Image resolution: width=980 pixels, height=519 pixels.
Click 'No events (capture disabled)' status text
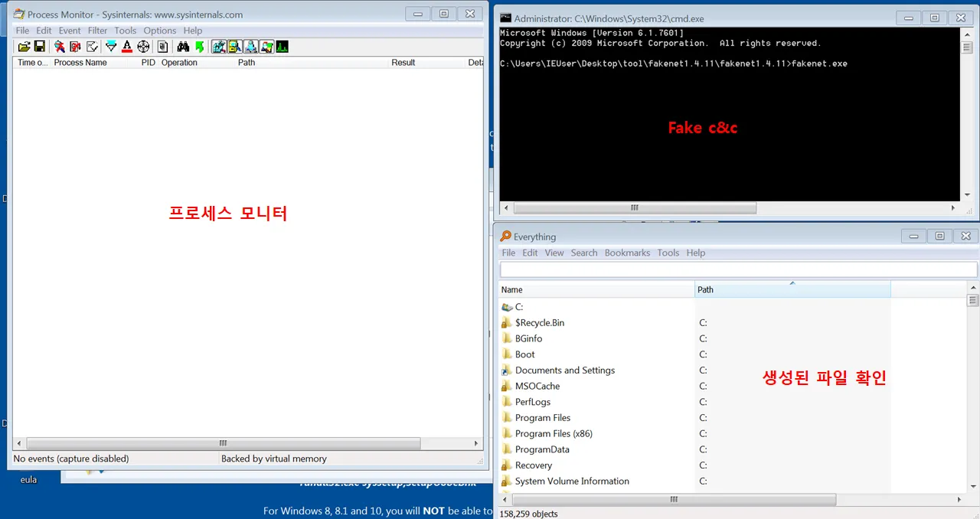tap(71, 459)
